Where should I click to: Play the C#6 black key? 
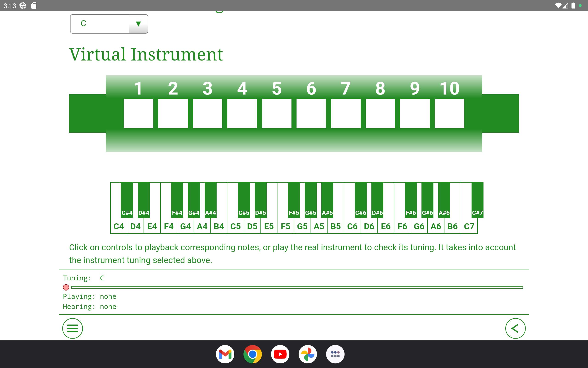pyautogui.click(x=361, y=200)
